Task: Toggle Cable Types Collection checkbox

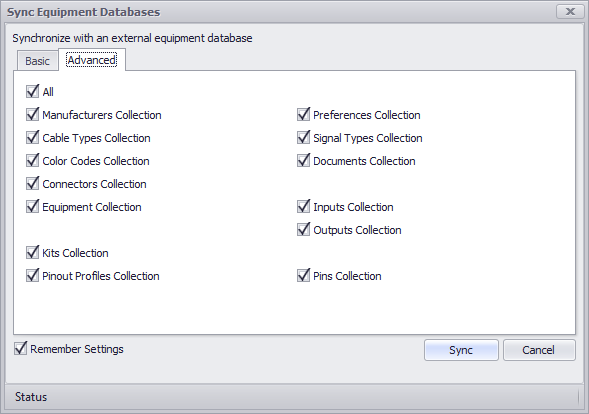Action: pyautogui.click(x=32, y=137)
